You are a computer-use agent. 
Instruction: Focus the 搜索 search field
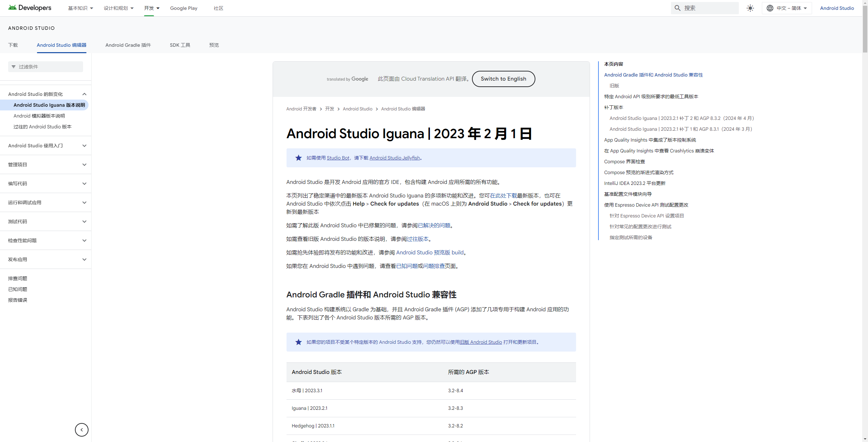click(x=705, y=8)
